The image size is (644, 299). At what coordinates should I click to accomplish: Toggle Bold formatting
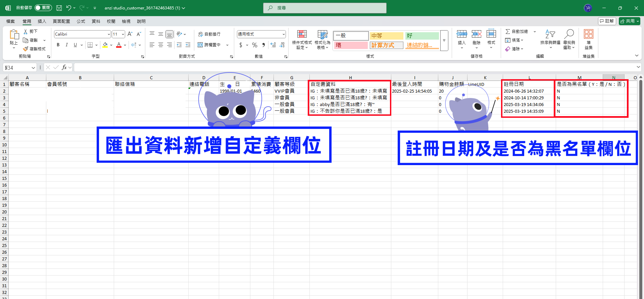(x=58, y=45)
